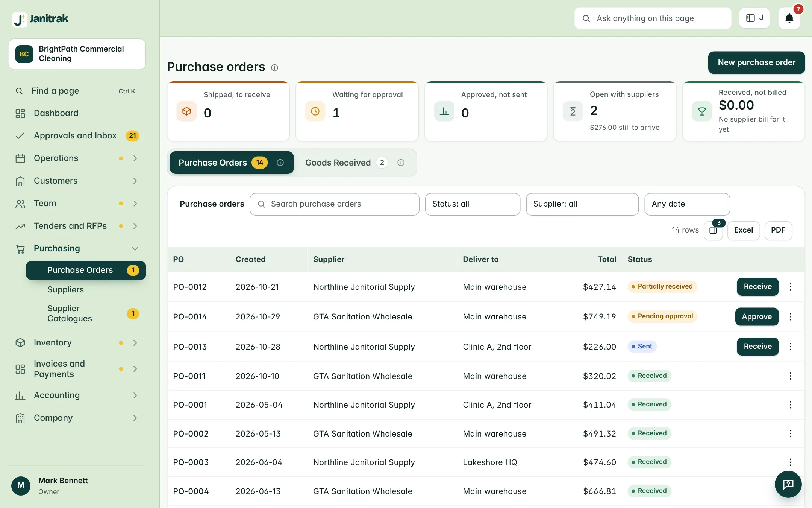The image size is (812, 508).
Task: Open row menu for PO-0011
Action: (791, 376)
